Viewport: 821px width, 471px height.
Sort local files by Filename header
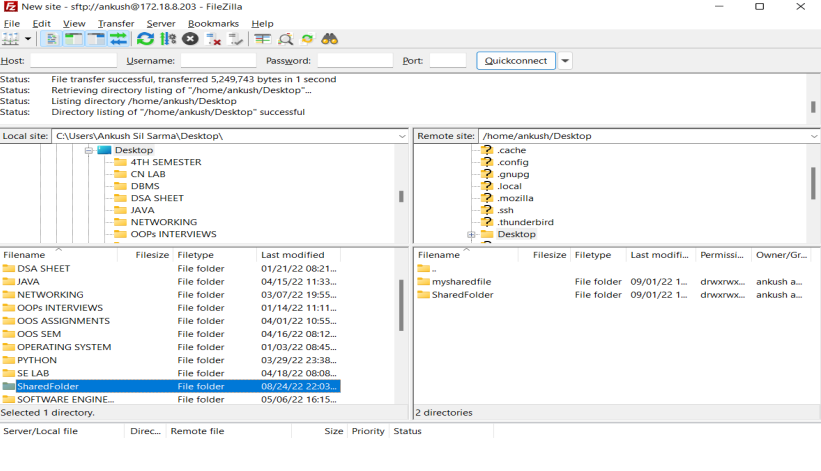point(59,255)
